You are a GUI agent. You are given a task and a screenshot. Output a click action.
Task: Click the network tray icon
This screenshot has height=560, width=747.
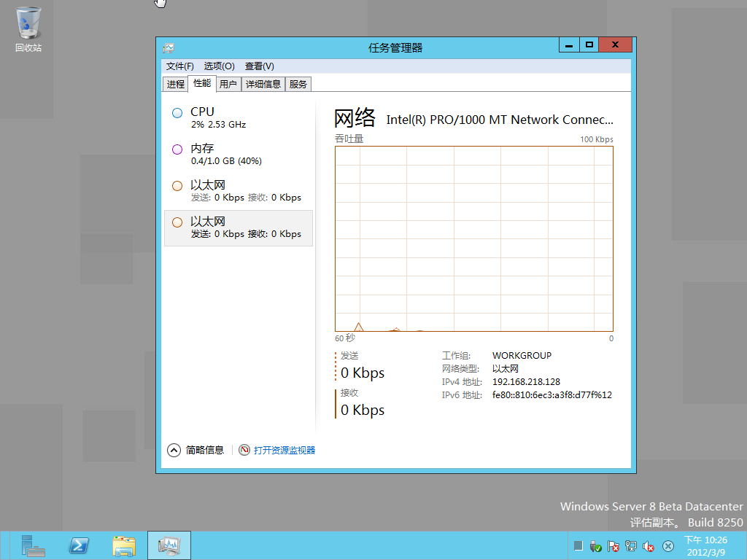point(631,546)
